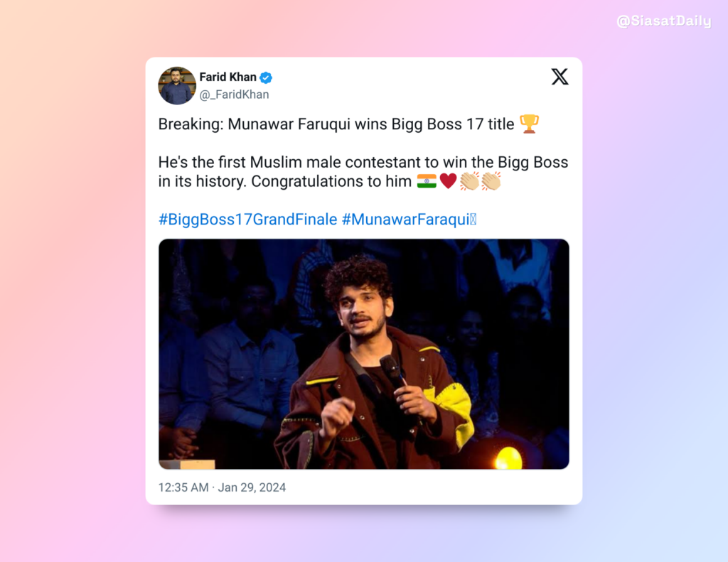Image resolution: width=728 pixels, height=562 pixels.
Task: Click the Indian flag emoji
Action: coord(427,181)
